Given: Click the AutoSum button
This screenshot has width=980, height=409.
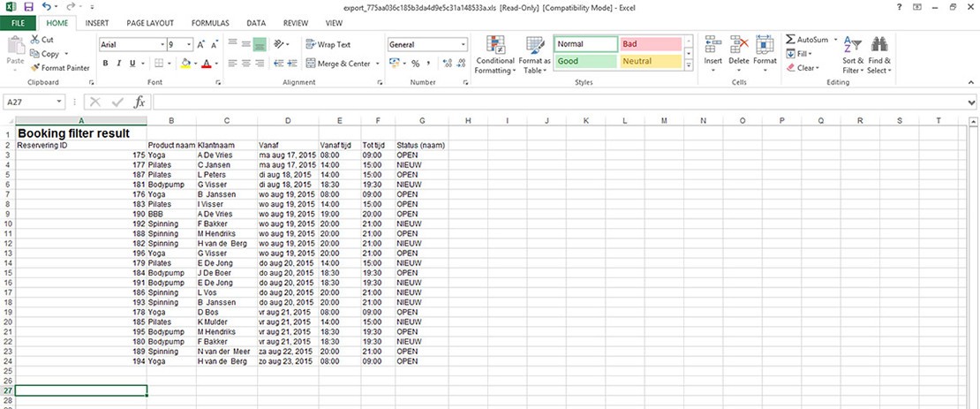Looking at the screenshot, I should pyautogui.click(x=807, y=40).
